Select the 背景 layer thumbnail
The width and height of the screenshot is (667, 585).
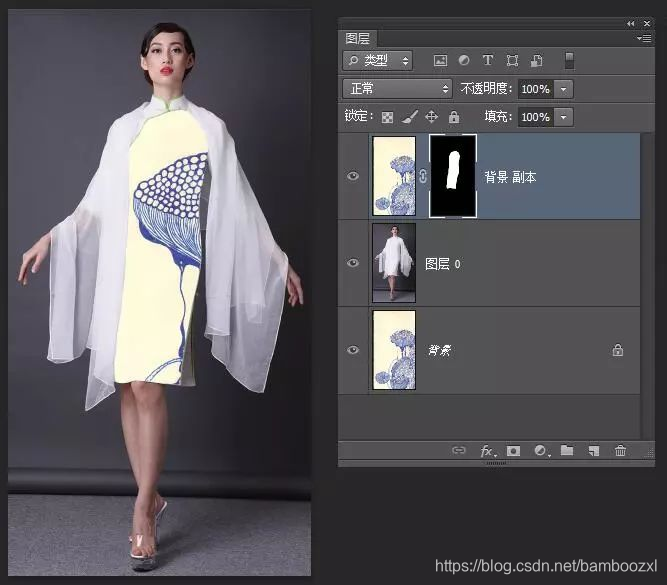tap(394, 350)
